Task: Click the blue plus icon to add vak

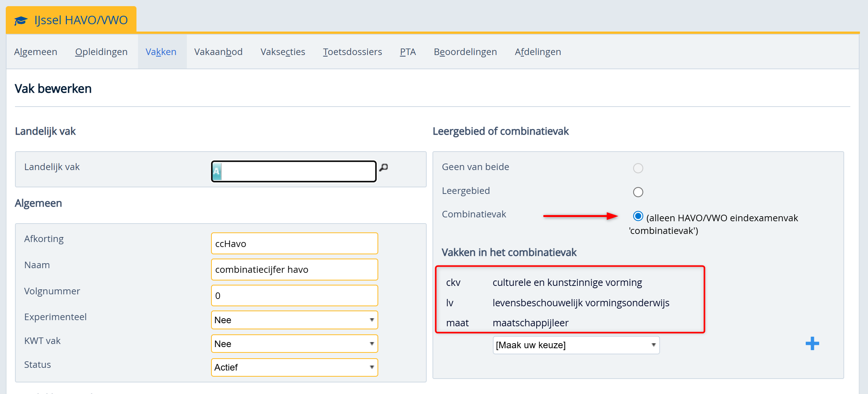Action: point(812,344)
